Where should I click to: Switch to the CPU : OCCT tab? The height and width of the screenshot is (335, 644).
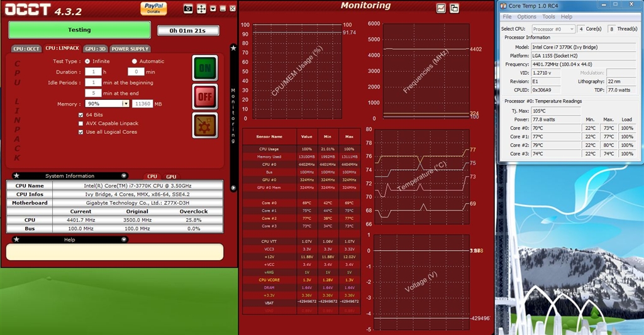(26, 48)
